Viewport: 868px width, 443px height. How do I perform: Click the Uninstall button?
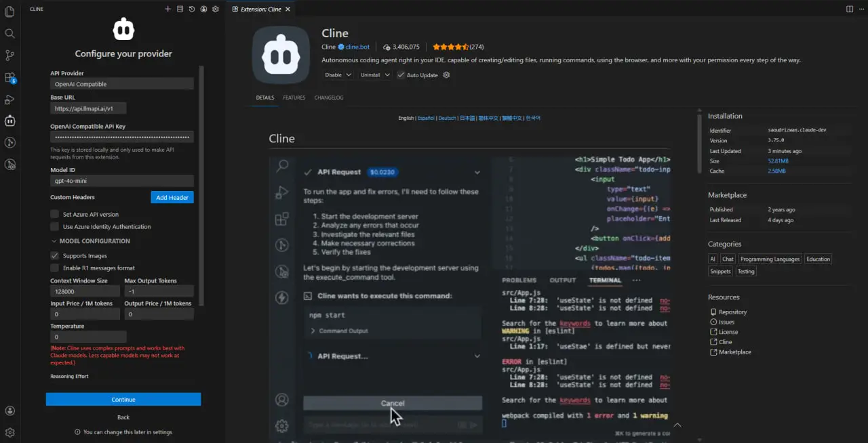(370, 75)
